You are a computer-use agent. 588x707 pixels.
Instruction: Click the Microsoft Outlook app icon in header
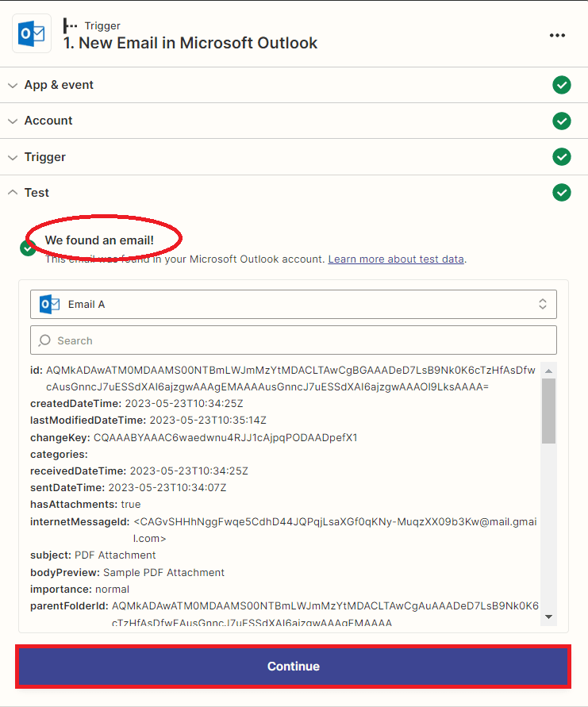click(32, 34)
